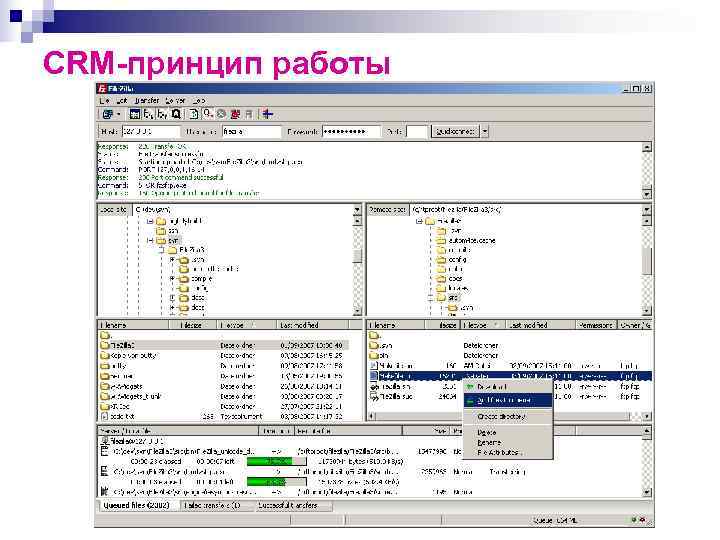Open the Quickconnect history dropdown arrow
This screenshot has height=540, width=720.
(x=484, y=132)
